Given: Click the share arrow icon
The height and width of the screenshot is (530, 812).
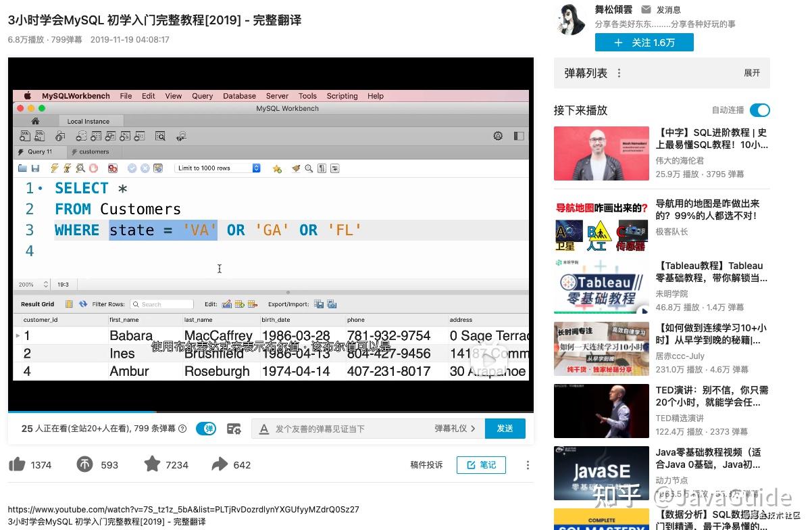Looking at the screenshot, I should coord(220,464).
